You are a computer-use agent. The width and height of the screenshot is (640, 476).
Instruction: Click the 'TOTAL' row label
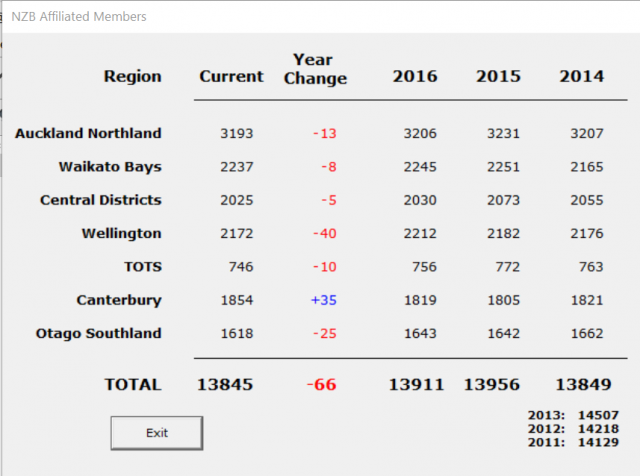coord(133,385)
